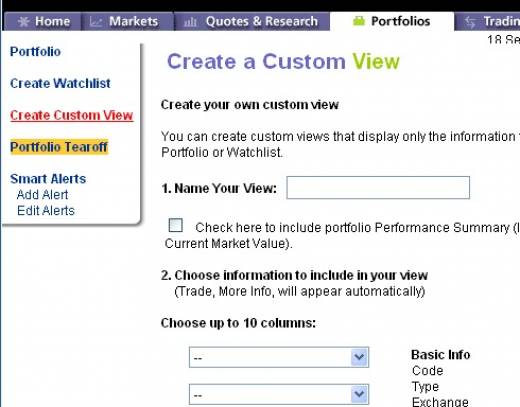Click the Markets tab chart icon

(x=96, y=22)
